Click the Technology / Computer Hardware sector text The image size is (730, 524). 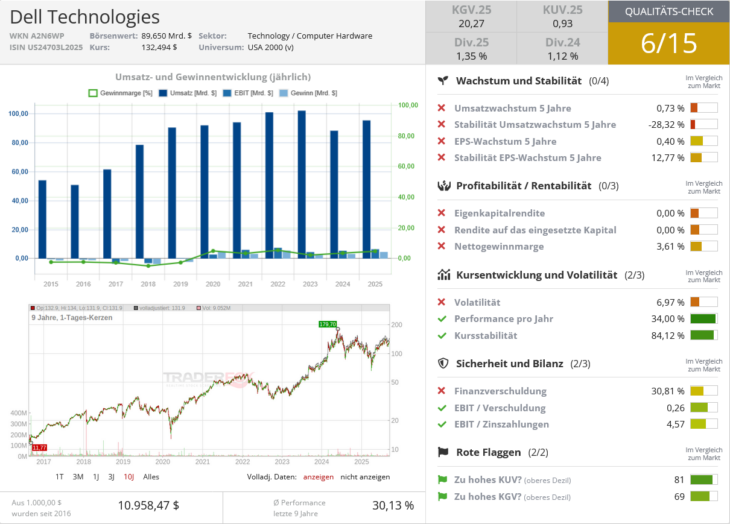[310, 36]
